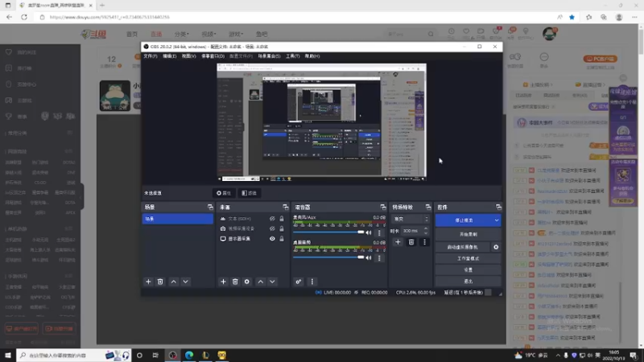Click the Mic/Aux volume slider
The image size is (644, 362).
[x=328, y=232]
